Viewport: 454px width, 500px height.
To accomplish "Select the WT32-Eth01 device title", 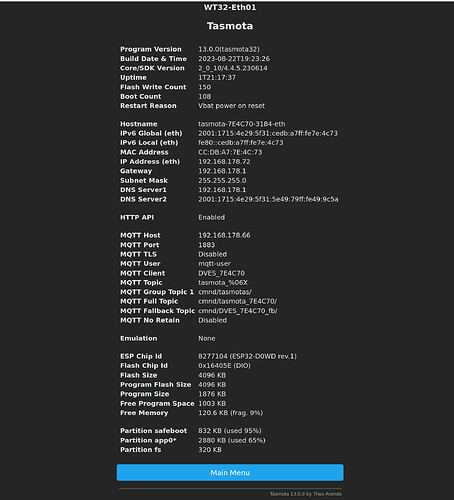I will [x=230, y=7].
